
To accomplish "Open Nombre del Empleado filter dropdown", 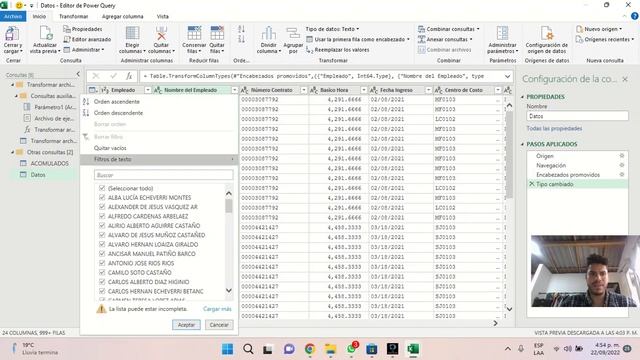I will 235,90.
